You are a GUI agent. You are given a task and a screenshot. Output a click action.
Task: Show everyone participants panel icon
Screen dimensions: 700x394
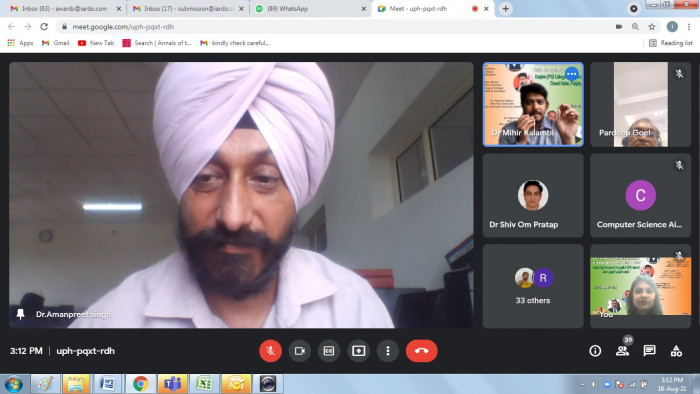click(622, 351)
